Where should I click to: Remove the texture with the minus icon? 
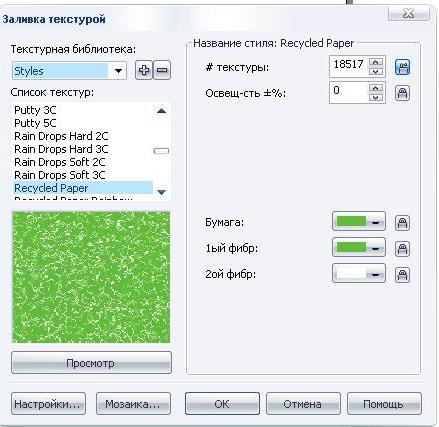click(162, 70)
